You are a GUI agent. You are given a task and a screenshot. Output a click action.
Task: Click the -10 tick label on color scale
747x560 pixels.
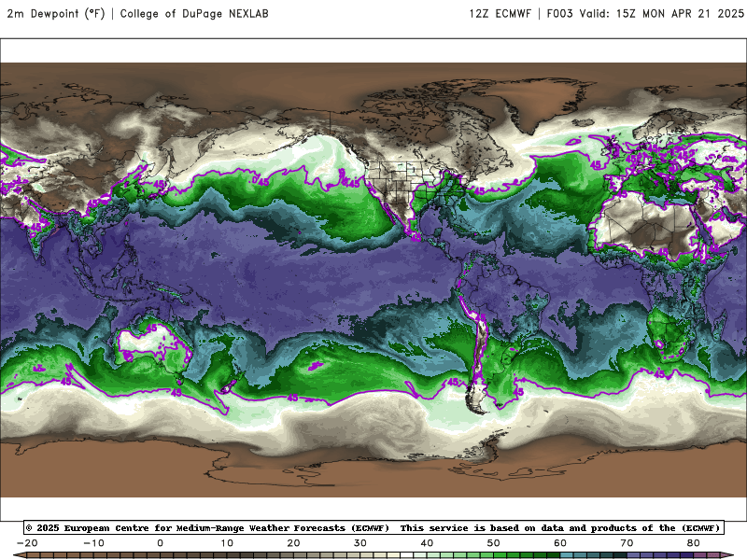(x=93, y=543)
